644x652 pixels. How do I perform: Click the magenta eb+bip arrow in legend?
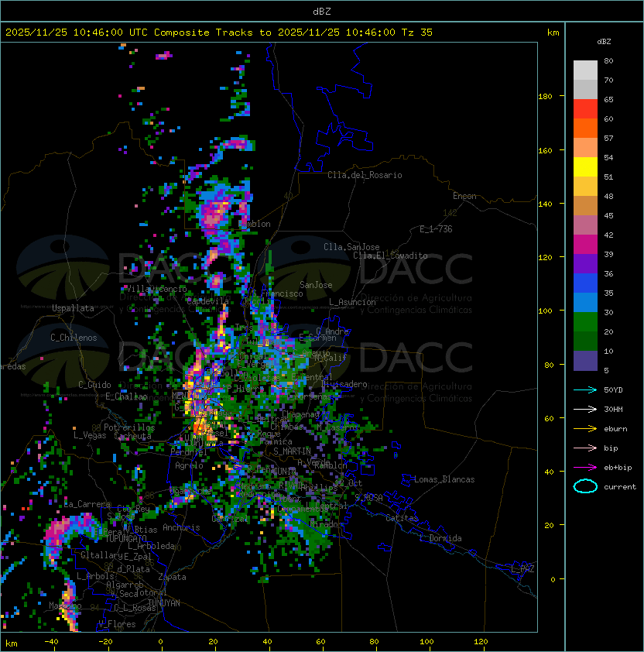point(585,468)
